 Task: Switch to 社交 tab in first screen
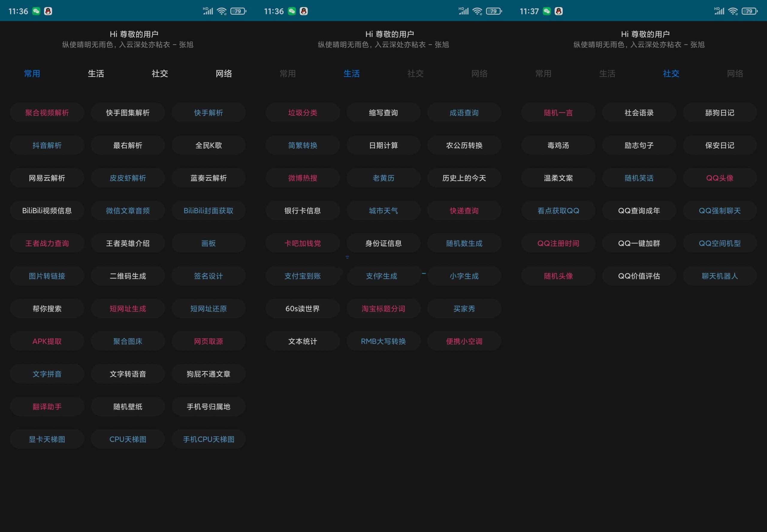(160, 73)
